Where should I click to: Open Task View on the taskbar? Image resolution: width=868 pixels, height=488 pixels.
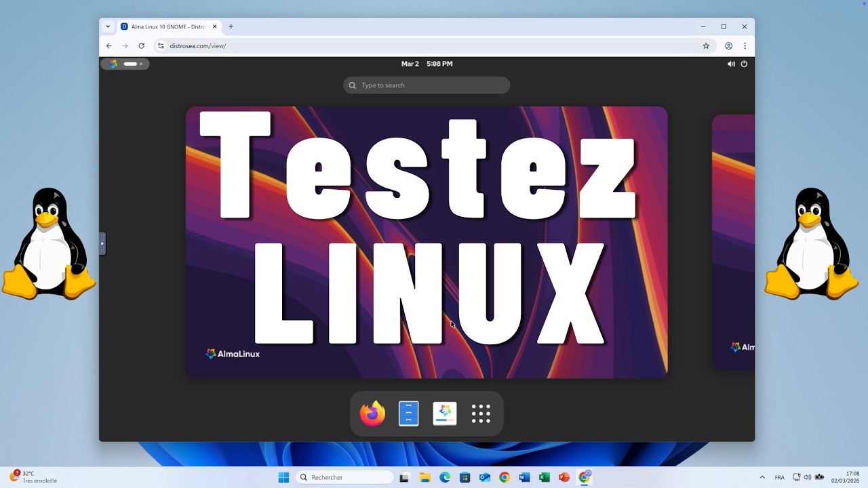point(404,477)
